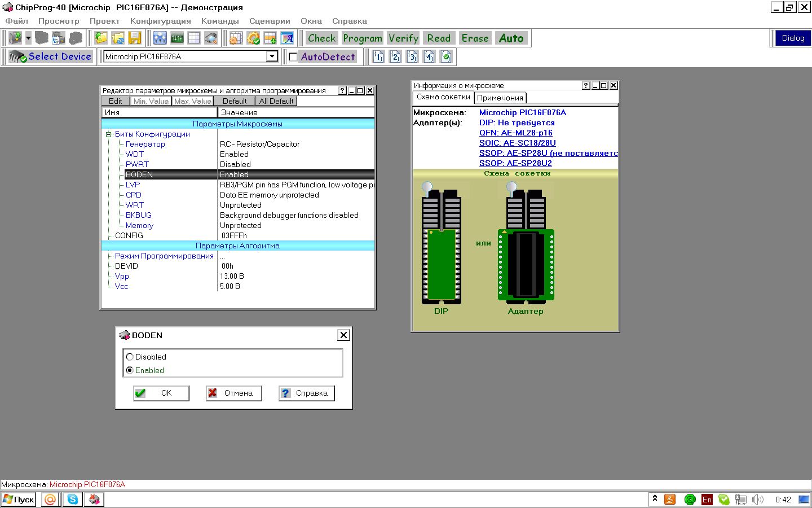
Task: Click the green circuit board icon in toolbar
Action: click(177, 38)
